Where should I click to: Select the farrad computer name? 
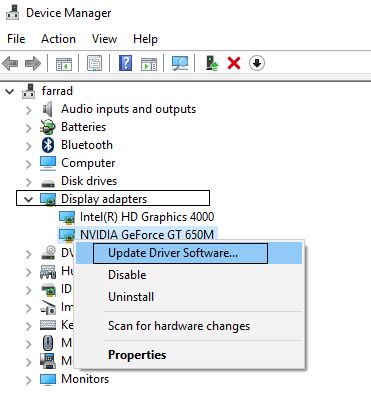(57, 91)
